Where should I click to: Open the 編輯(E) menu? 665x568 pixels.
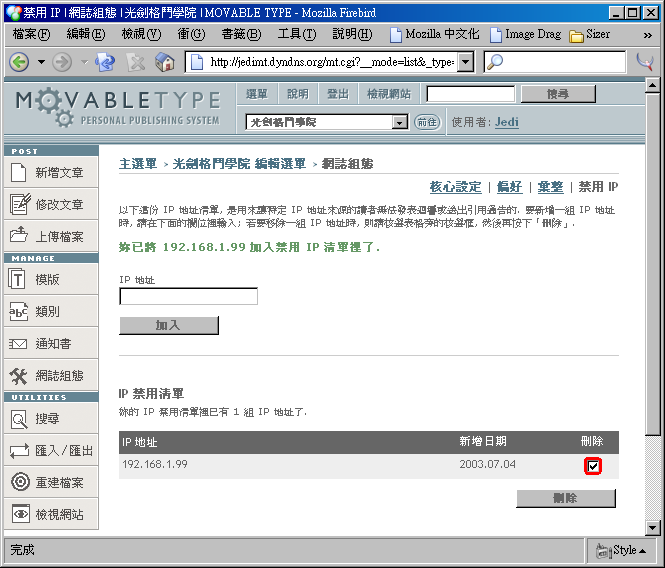tap(86, 34)
